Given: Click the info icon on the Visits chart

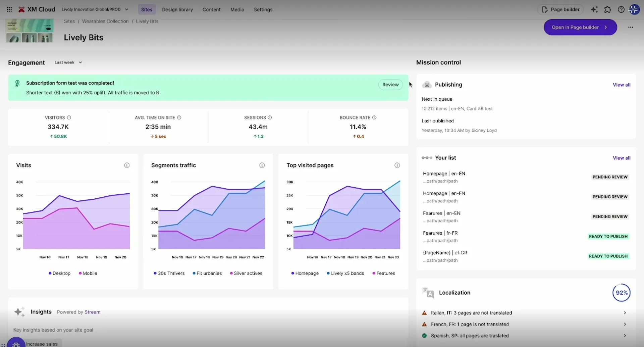Looking at the screenshot, I should [127, 165].
